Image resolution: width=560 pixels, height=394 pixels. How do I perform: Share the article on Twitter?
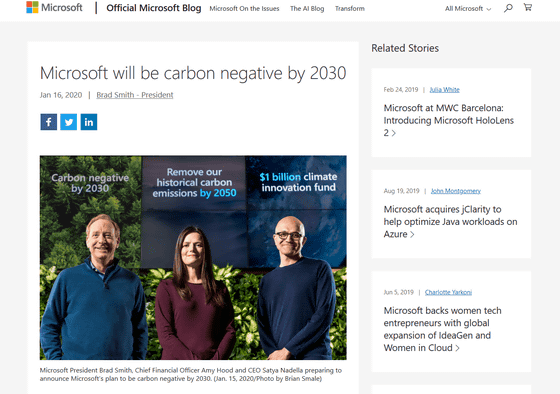tap(69, 122)
